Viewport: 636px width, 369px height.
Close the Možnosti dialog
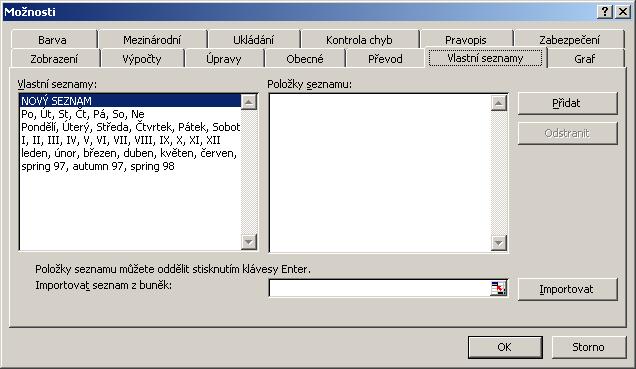tap(623, 12)
